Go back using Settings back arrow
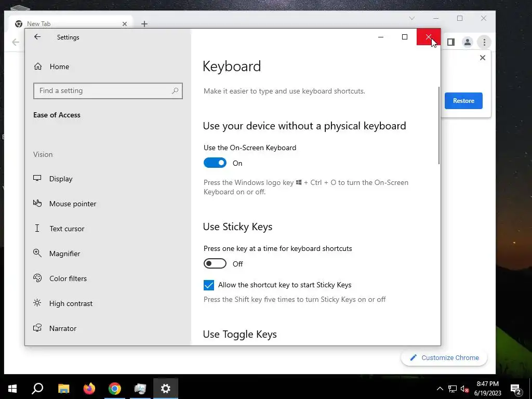This screenshot has width=532, height=399. pyautogui.click(x=37, y=37)
